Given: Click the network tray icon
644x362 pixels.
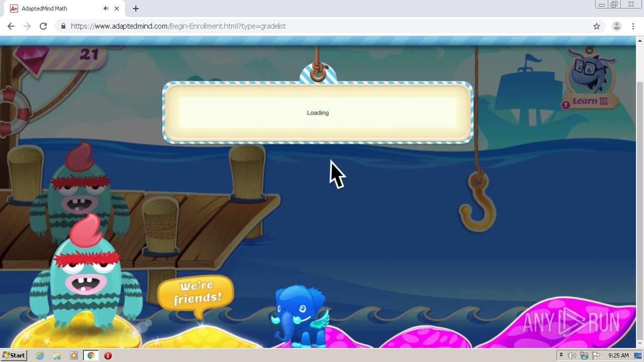Looking at the screenshot, I should pyautogui.click(x=584, y=355).
